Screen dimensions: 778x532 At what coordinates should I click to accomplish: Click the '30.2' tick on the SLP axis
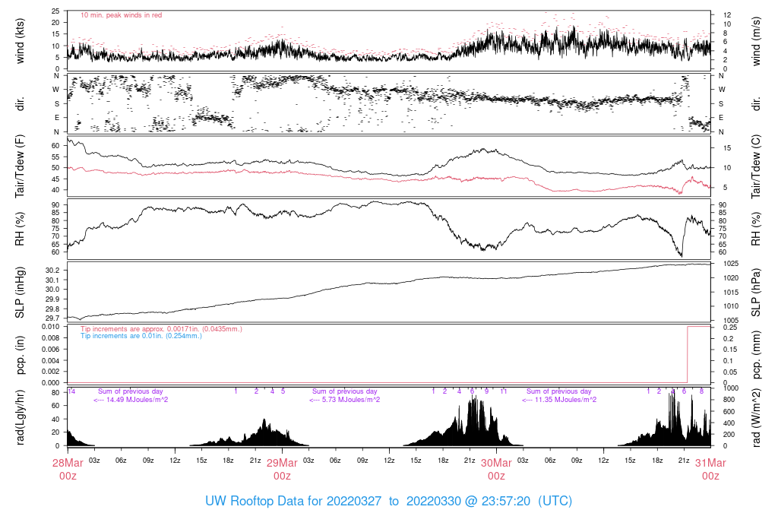pyautogui.click(x=52, y=271)
